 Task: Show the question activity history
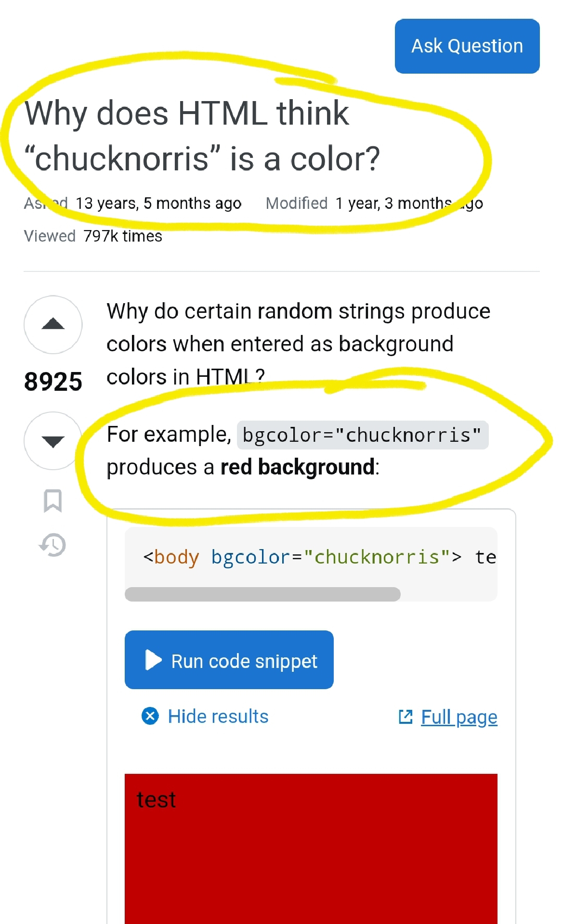[53, 545]
